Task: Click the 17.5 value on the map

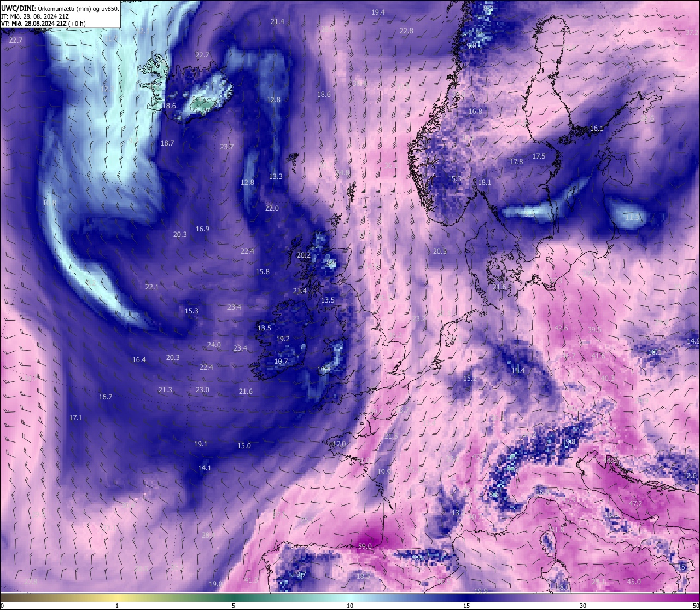Action: (x=539, y=156)
